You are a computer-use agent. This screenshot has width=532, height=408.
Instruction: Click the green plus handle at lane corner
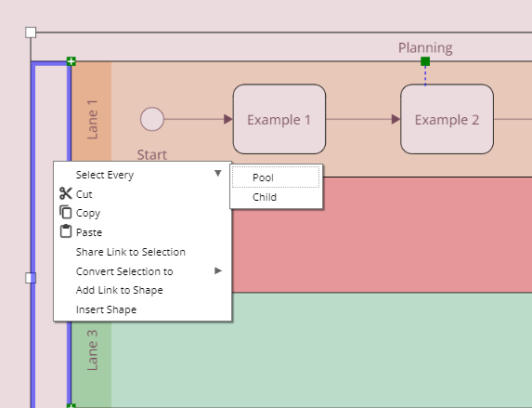71,61
